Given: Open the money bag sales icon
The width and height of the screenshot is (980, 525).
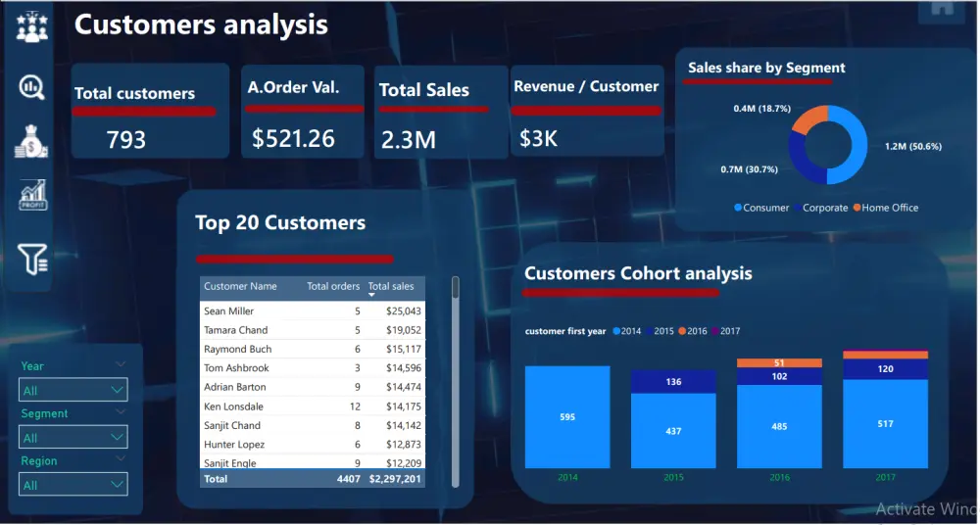Looking at the screenshot, I should [31, 141].
